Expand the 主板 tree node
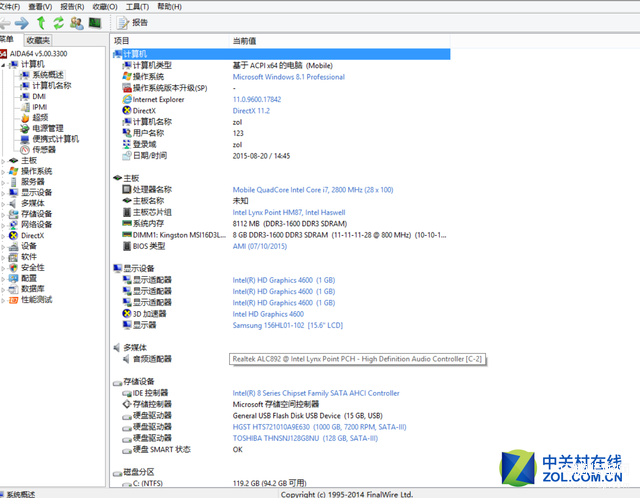 pos(3,161)
